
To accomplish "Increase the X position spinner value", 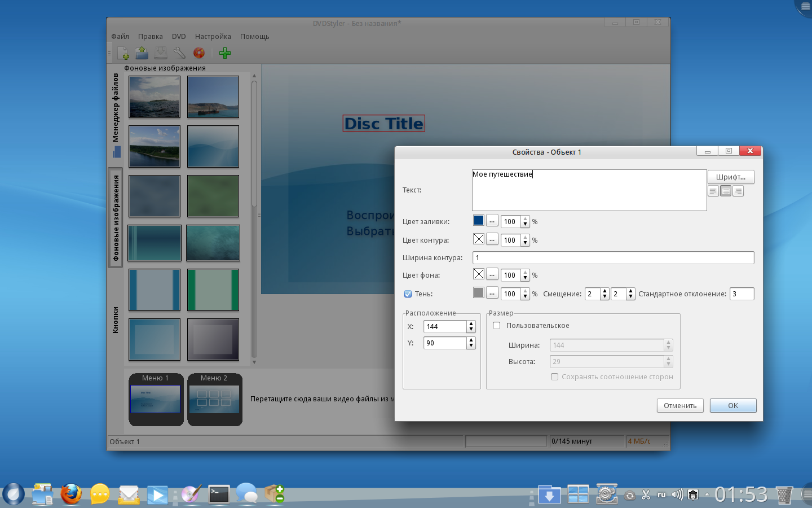I will click(471, 324).
